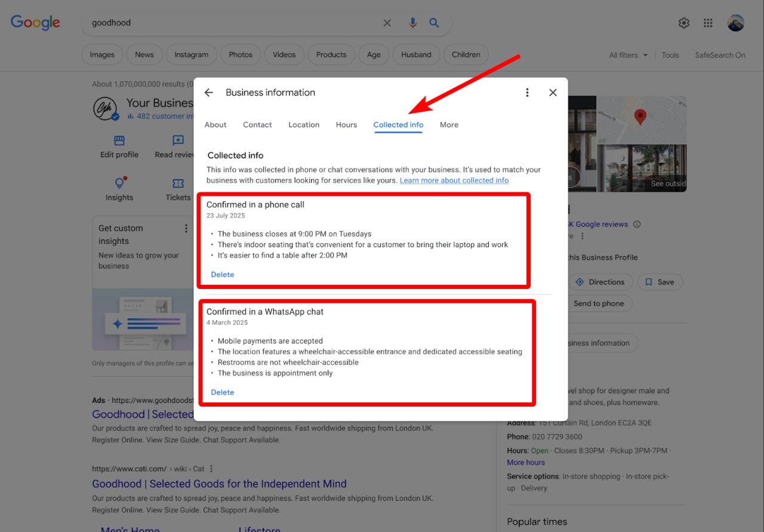Click 'Mobile payments are accepted' text
The image size is (764, 532).
tap(270, 341)
